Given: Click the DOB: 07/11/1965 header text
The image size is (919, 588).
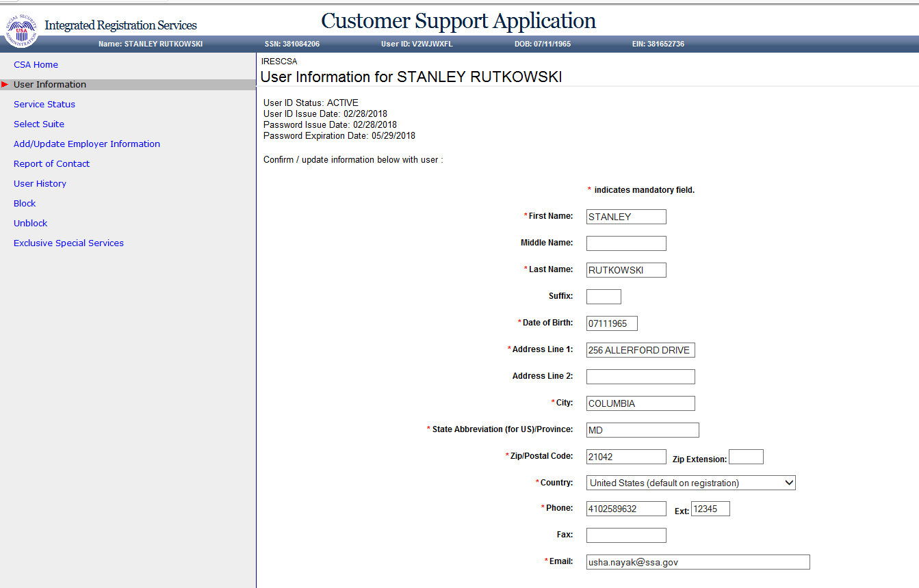Looking at the screenshot, I should point(543,44).
